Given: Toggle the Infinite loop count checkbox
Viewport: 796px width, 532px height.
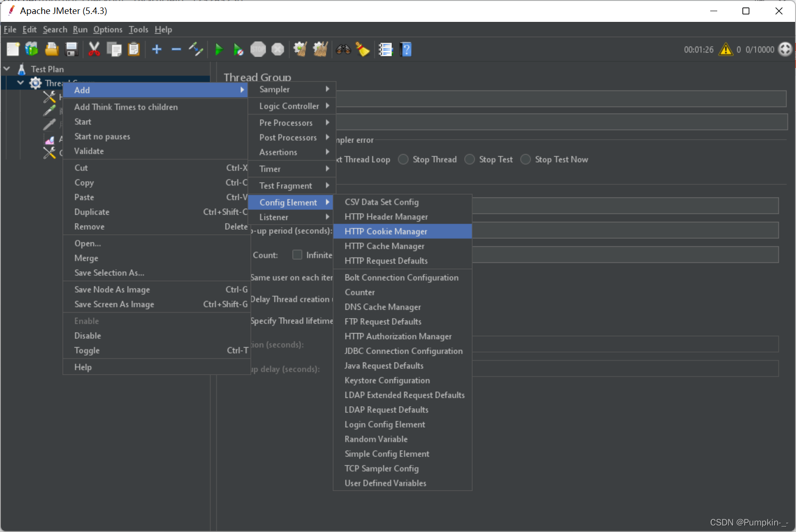Looking at the screenshot, I should [x=297, y=255].
